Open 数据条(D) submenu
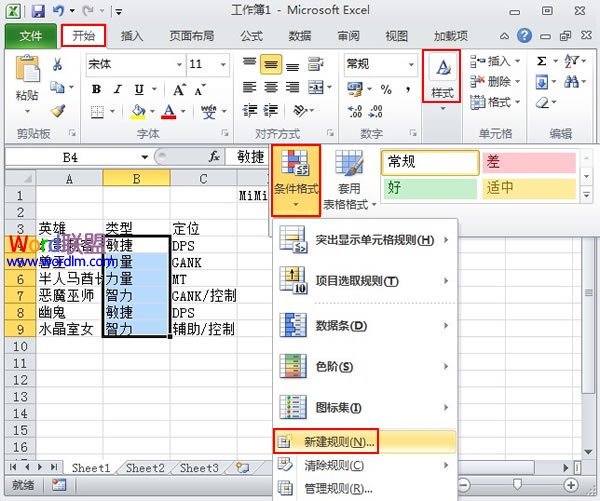Viewport: 600px width, 501px height. tap(365, 326)
